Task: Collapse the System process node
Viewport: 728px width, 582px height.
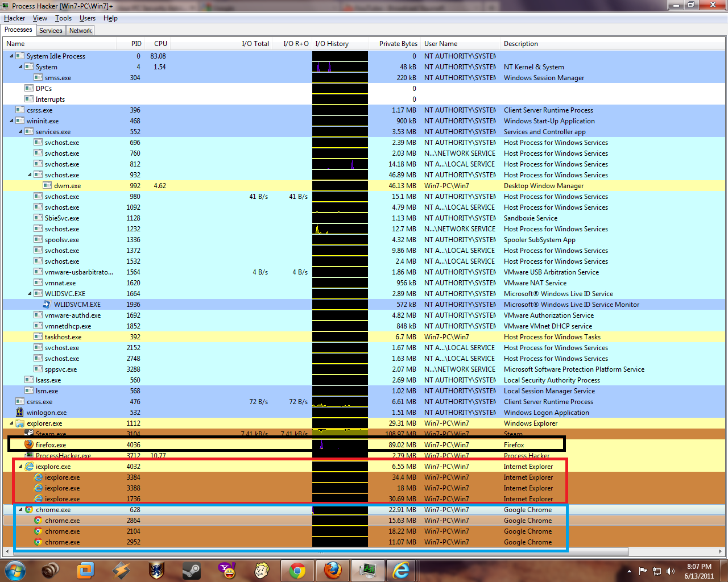Action: point(20,67)
